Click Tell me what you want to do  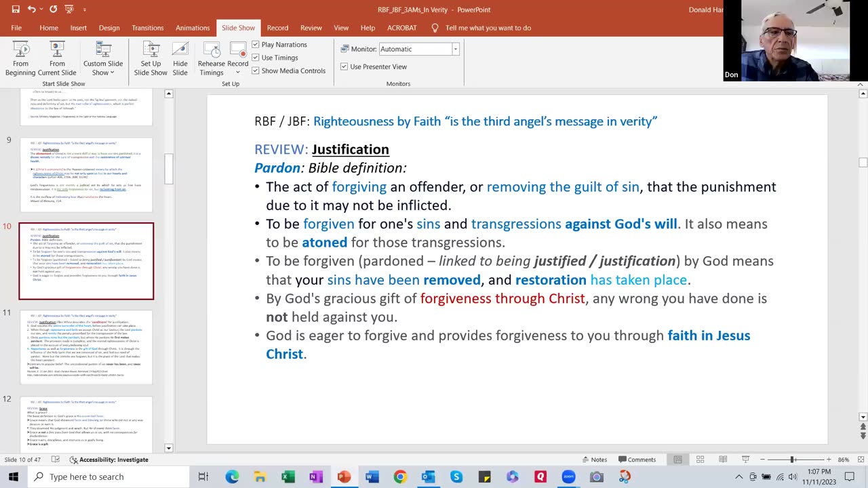click(x=488, y=28)
